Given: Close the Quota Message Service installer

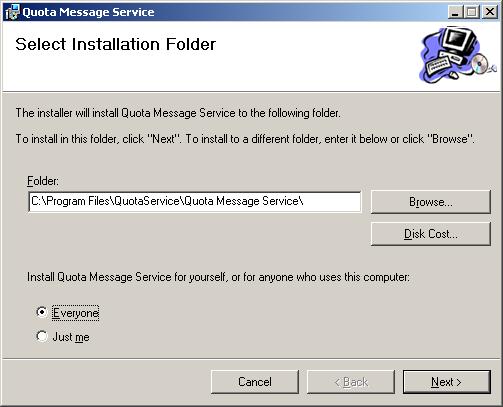Looking at the screenshot, I should tap(490, 12).
